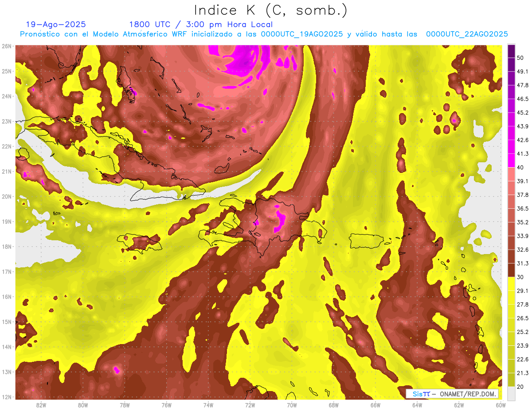Click the longitude label "68W"
The height and width of the screenshot is (411, 532).
pos(334,405)
